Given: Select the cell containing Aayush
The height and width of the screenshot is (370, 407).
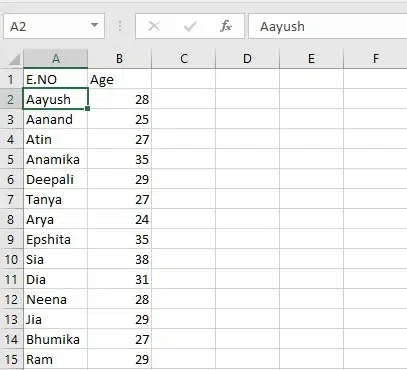Looking at the screenshot, I should [x=56, y=99].
